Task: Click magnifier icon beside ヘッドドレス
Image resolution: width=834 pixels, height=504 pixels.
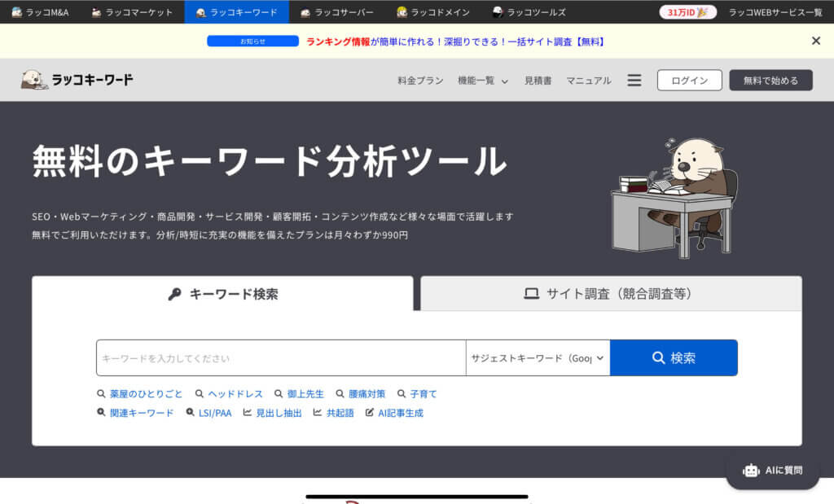Action: [200, 394]
